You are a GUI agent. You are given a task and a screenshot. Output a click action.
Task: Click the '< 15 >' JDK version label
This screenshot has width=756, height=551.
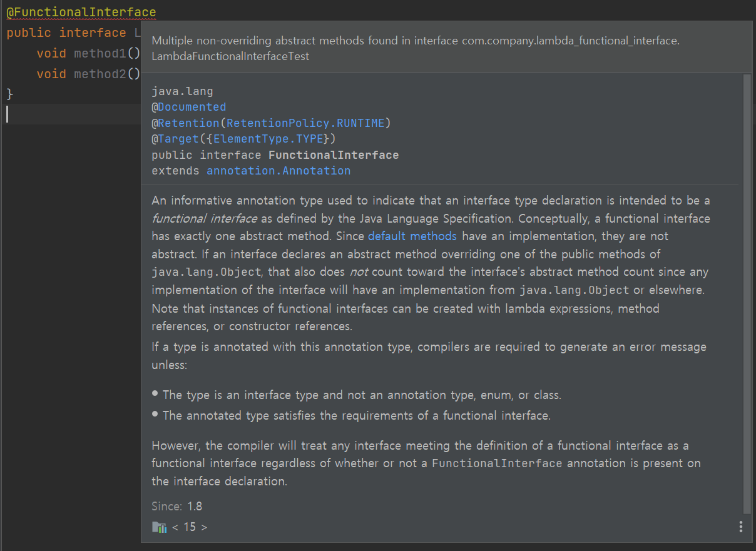click(190, 527)
